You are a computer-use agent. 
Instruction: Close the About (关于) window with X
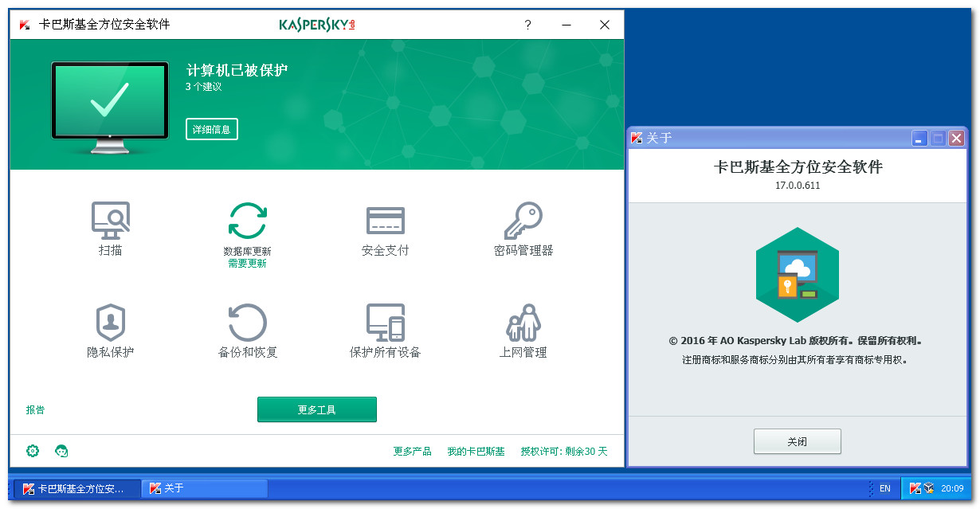point(956,139)
